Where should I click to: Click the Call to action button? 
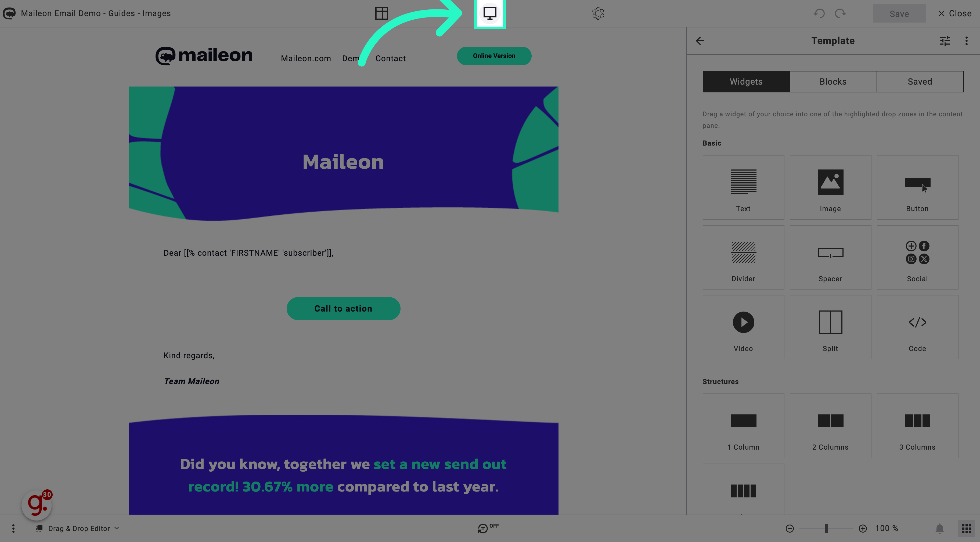[343, 308]
